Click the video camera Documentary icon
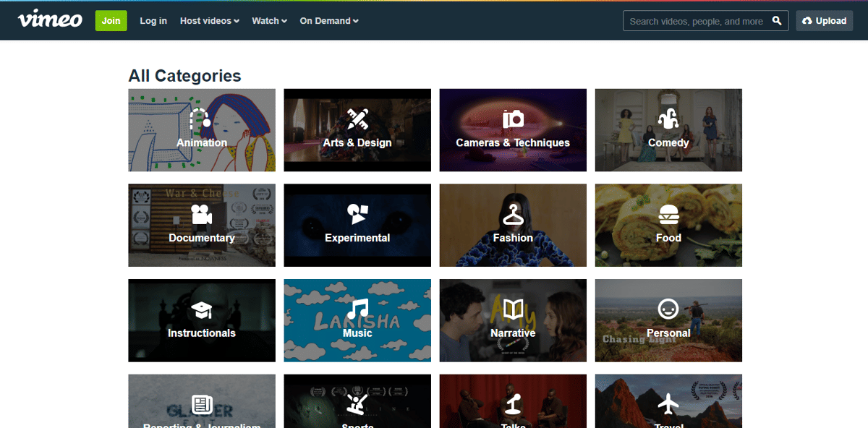868x428 pixels. 201,215
